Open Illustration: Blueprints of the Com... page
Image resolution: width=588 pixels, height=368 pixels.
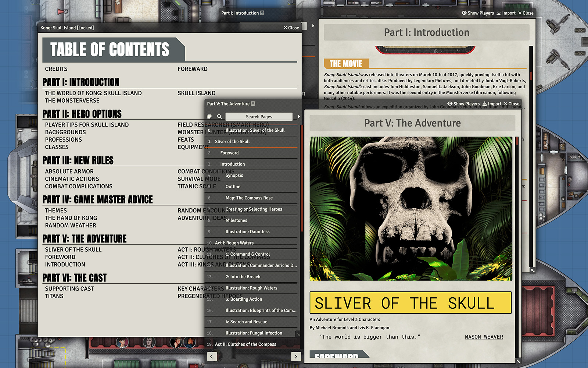[x=251, y=311]
